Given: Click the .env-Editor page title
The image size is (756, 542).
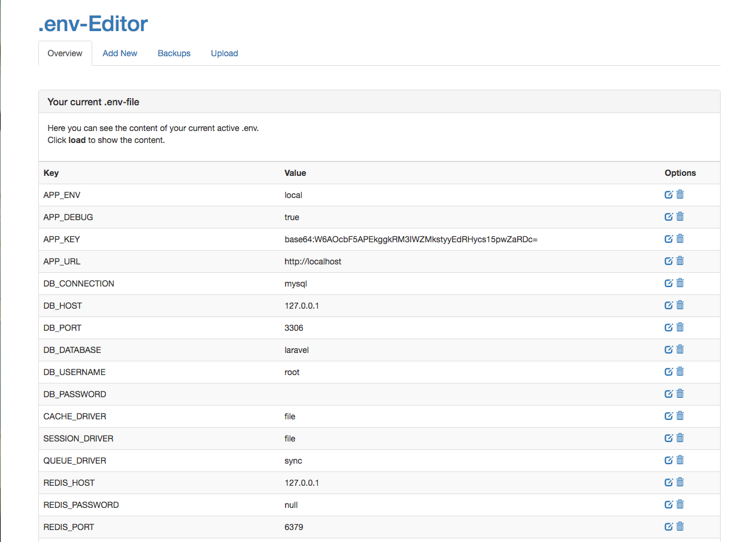Looking at the screenshot, I should [93, 24].
